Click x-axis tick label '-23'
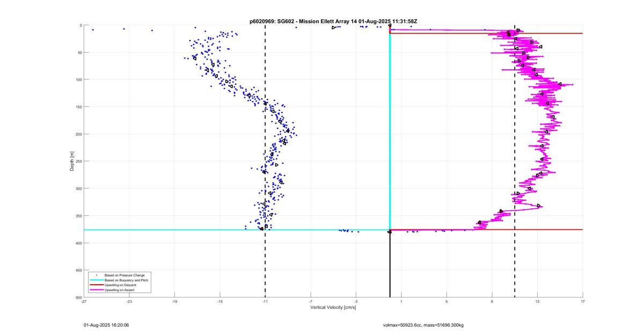The height and width of the screenshot is (334, 644). (x=129, y=301)
